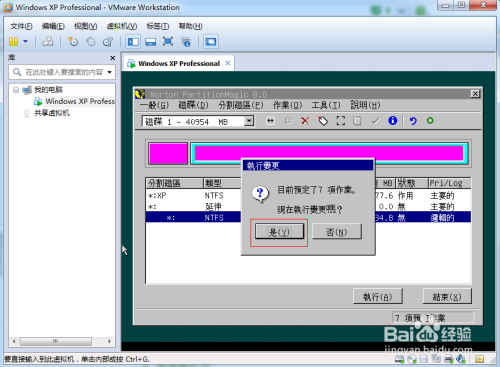Select Windows XP Profess in library tree
The height and width of the screenshot is (367, 500).
tap(80, 101)
